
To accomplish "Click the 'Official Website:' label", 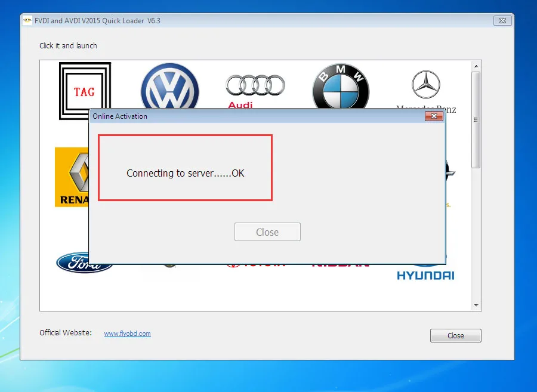I will [x=66, y=333].
